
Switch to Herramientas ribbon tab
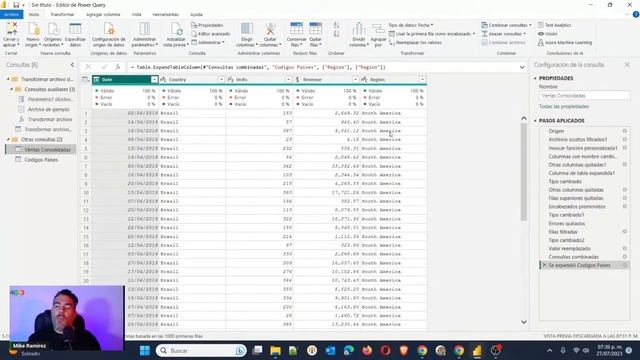165,14
